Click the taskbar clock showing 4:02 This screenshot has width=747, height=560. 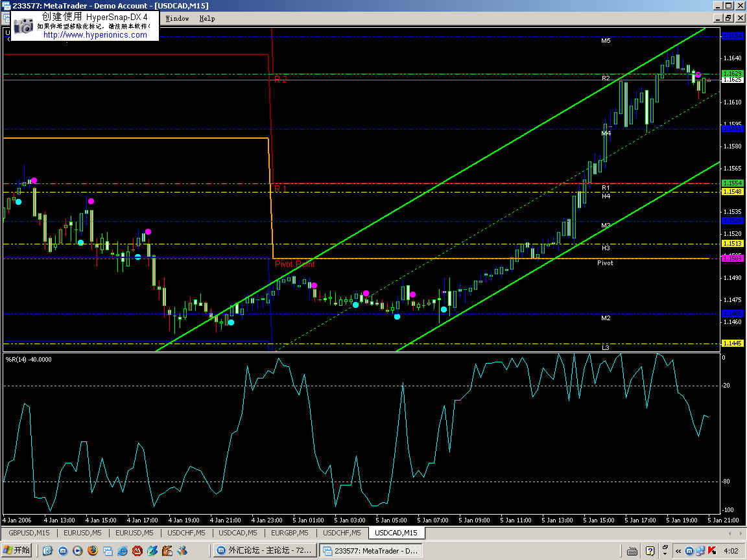click(x=731, y=551)
